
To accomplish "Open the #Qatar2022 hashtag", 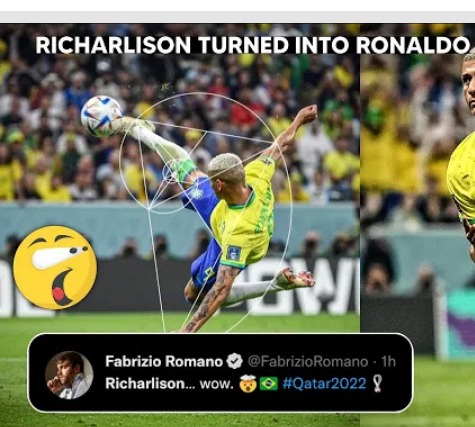I will 324,383.
